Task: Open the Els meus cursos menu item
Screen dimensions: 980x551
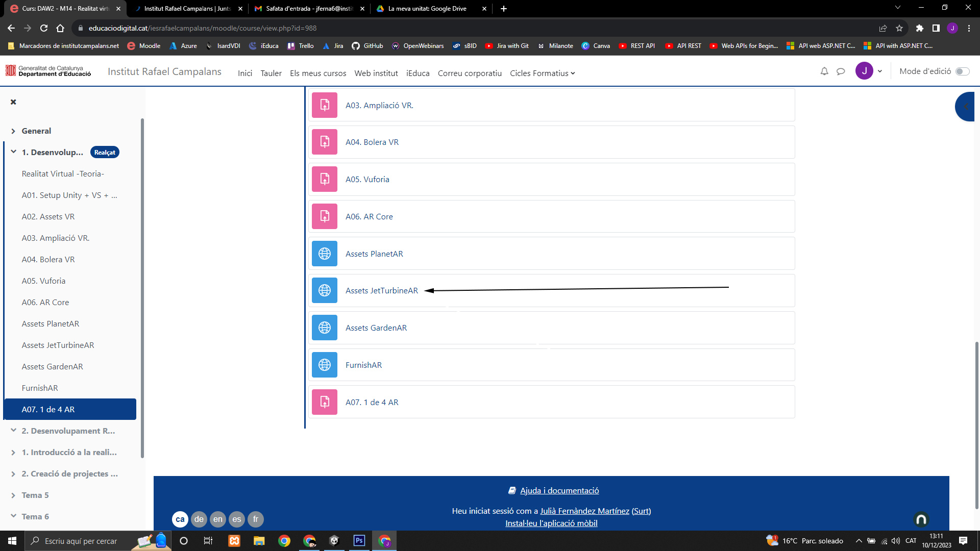Action: pyautogui.click(x=318, y=73)
